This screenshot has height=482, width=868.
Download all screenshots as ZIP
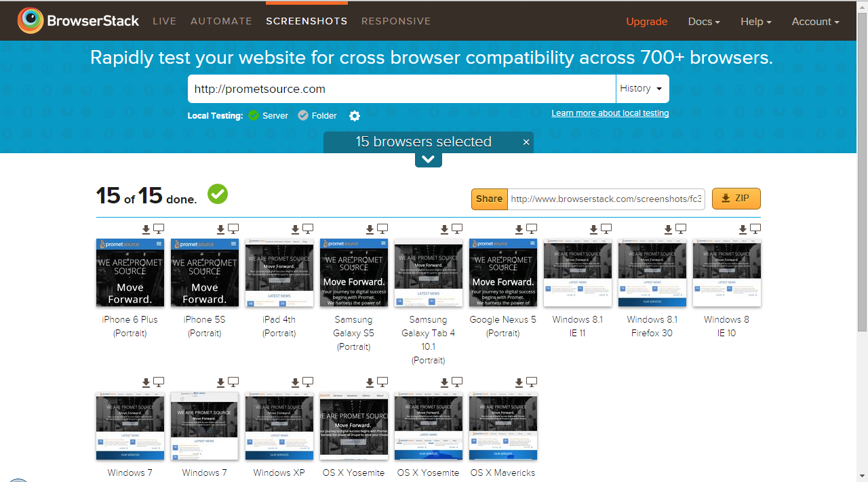pos(736,199)
